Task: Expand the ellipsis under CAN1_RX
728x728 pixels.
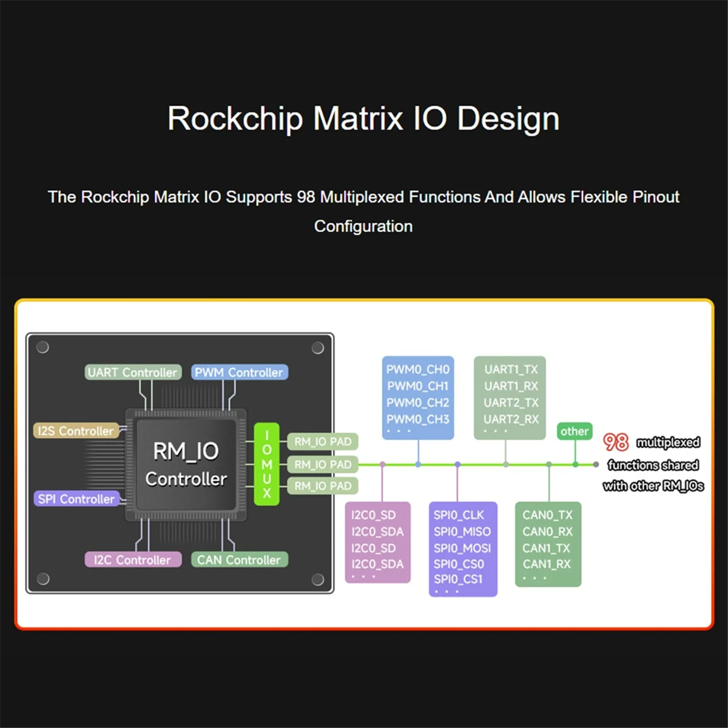Action: 536,578
